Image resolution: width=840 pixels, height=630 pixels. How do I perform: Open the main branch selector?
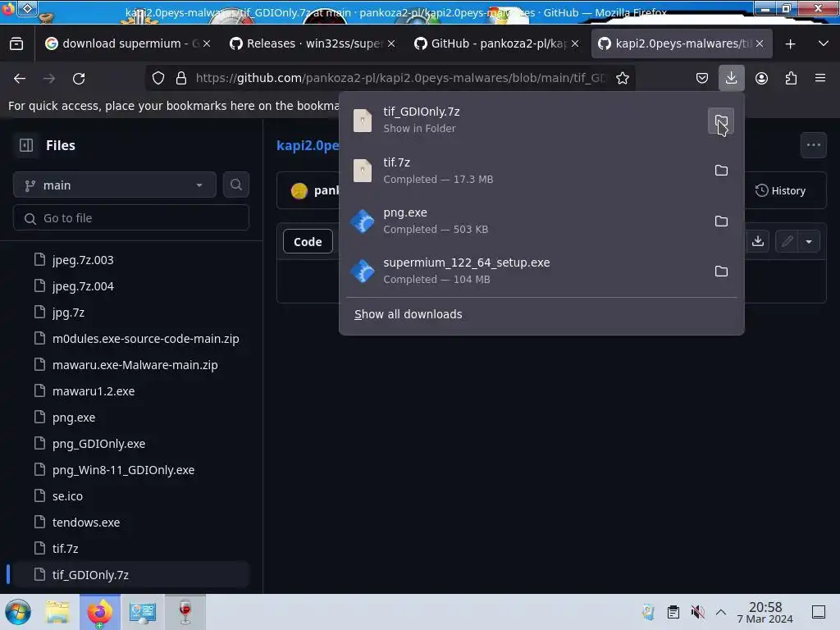coord(115,185)
